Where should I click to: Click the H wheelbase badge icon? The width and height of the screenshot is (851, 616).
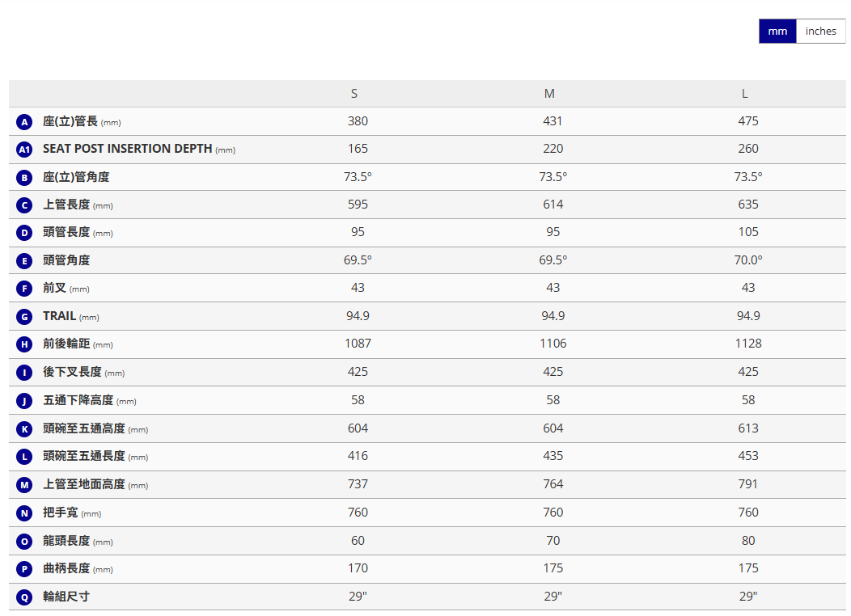click(x=24, y=344)
